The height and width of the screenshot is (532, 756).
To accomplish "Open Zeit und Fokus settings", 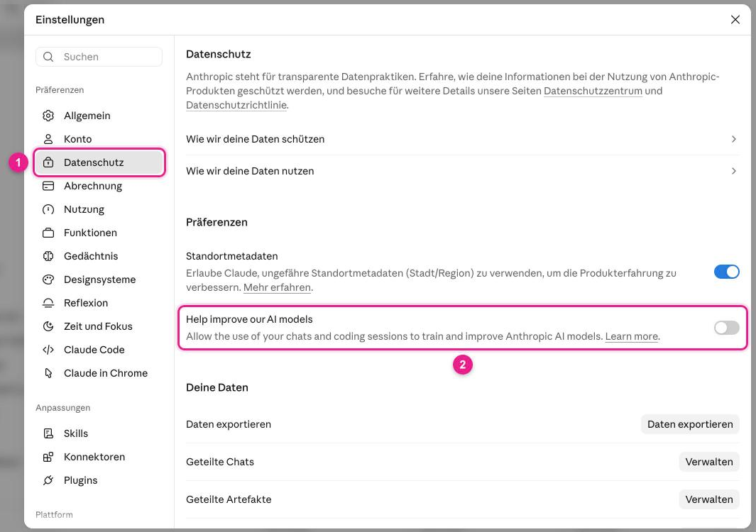I will click(99, 326).
